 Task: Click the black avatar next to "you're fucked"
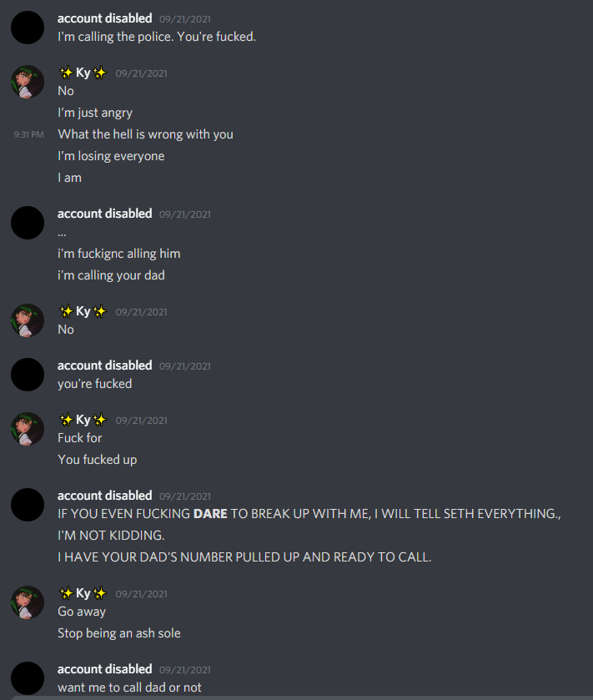(x=28, y=375)
